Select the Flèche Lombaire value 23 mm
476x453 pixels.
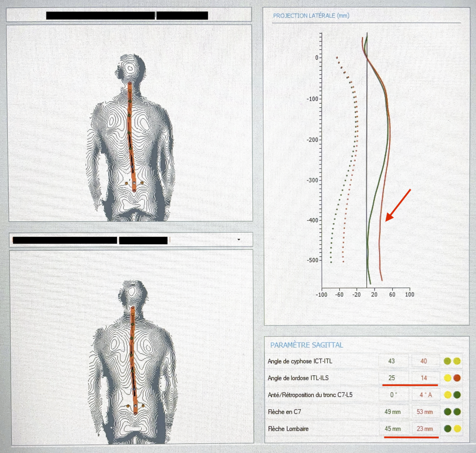pos(424,429)
